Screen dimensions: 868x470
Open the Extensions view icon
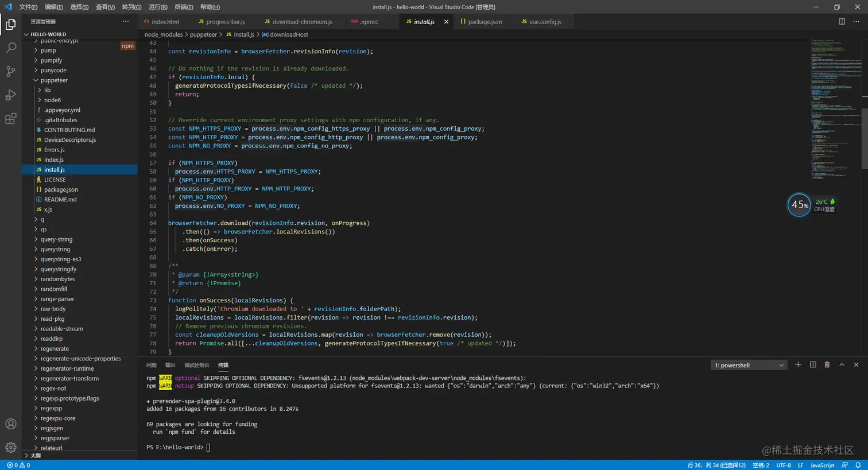pyautogui.click(x=11, y=119)
